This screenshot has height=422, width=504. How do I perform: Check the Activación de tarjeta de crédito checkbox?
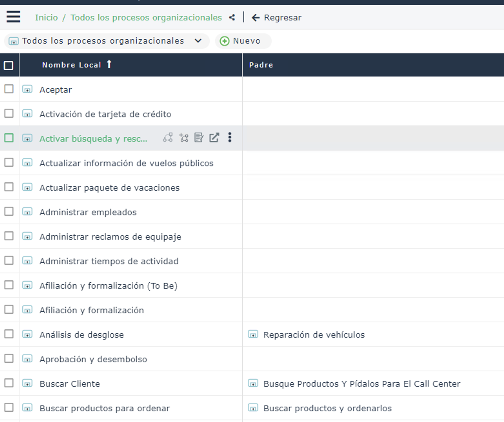(x=9, y=114)
